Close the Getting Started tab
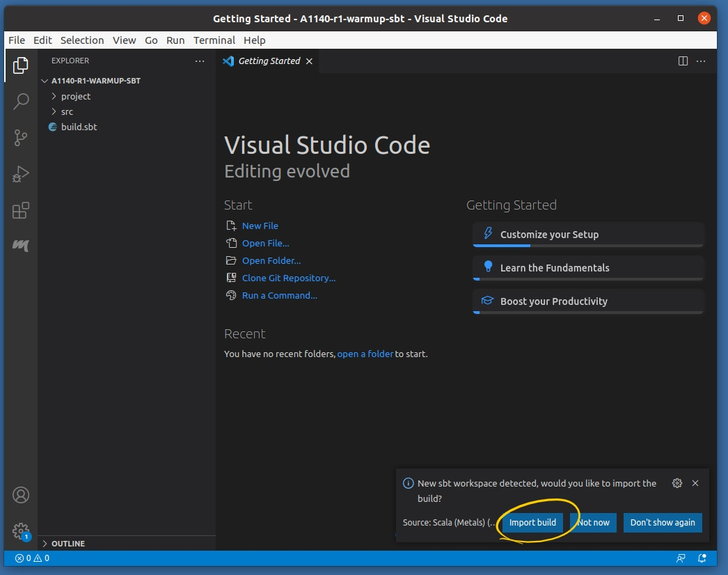Image resolution: width=728 pixels, height=575 pixels. (x=310, y=61)
